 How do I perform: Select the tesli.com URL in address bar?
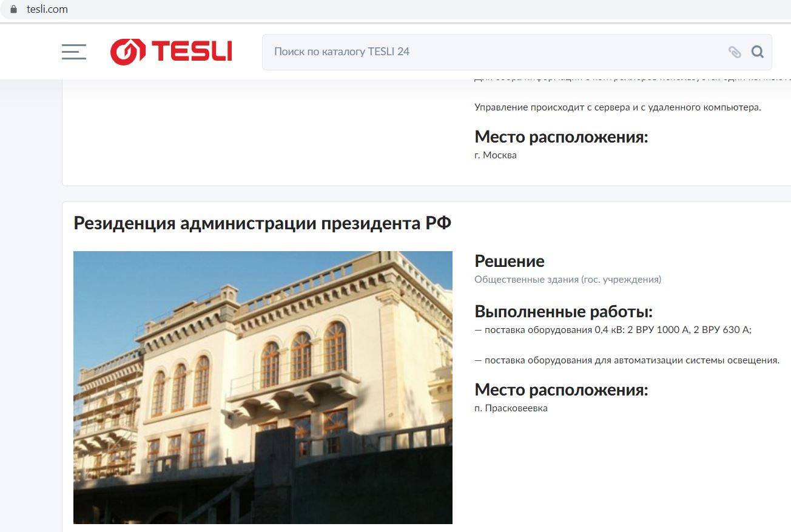coord(47,9)
